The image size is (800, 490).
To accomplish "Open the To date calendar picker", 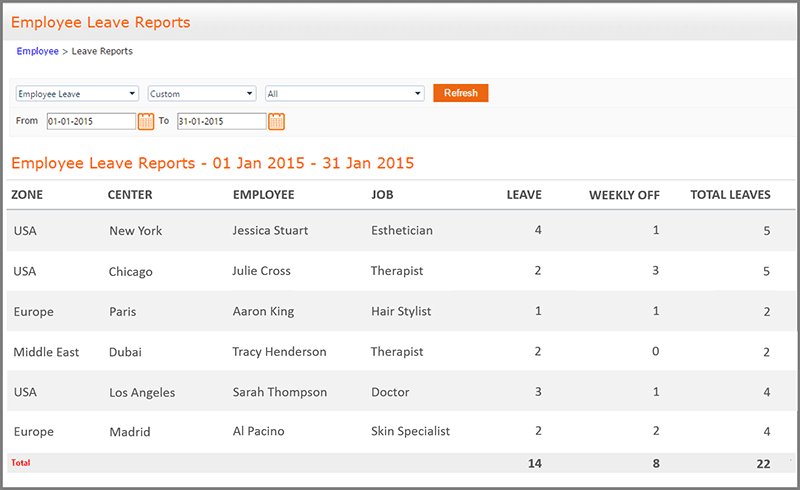I will tap(276, 121).
